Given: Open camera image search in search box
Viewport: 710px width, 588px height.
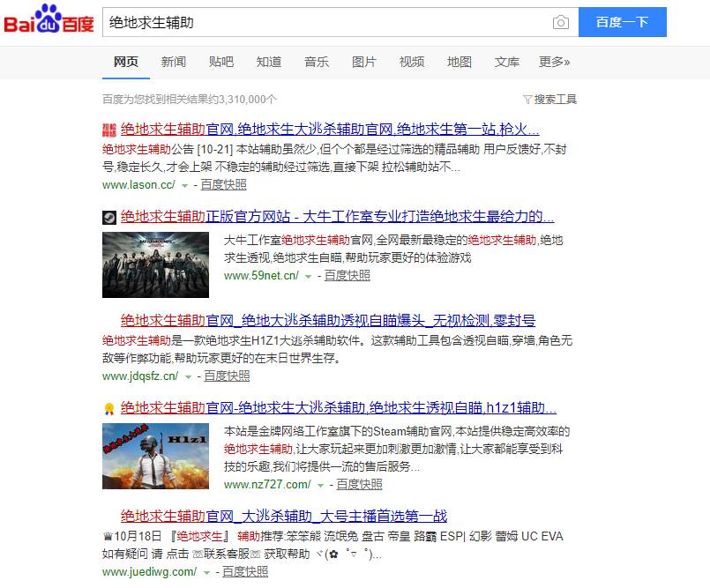Looking at the screenshot, I should pyautogui.click(x=561, y=22).
